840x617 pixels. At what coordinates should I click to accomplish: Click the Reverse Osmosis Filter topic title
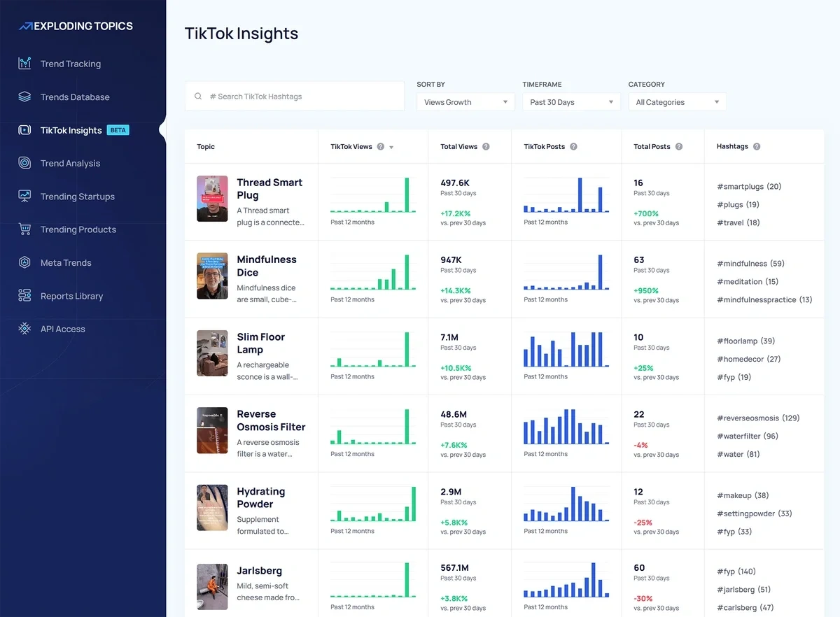point(272,420)
